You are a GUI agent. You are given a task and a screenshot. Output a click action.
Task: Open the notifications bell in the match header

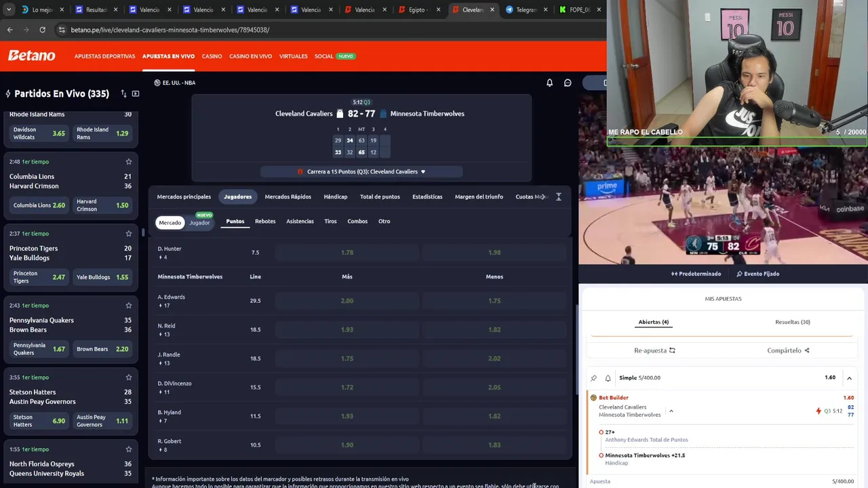[x=549, y=83]
